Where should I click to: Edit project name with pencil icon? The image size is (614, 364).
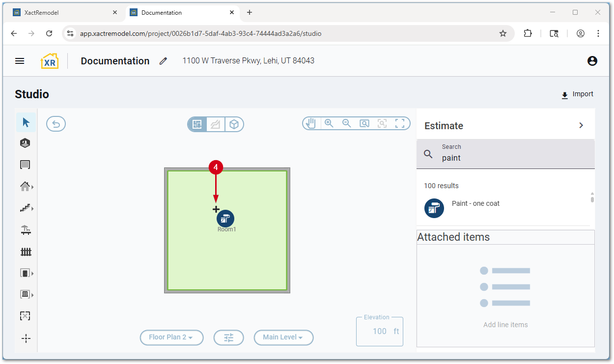[163, 61]
